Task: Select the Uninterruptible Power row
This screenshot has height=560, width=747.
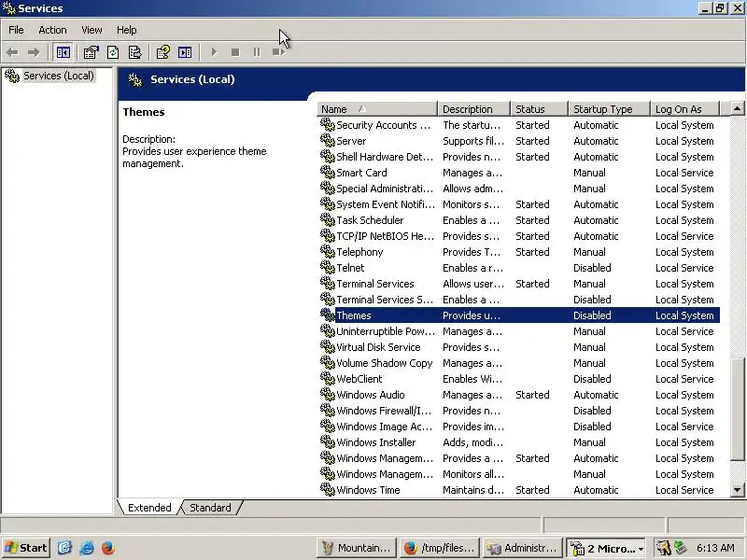Action: [519, 331]
